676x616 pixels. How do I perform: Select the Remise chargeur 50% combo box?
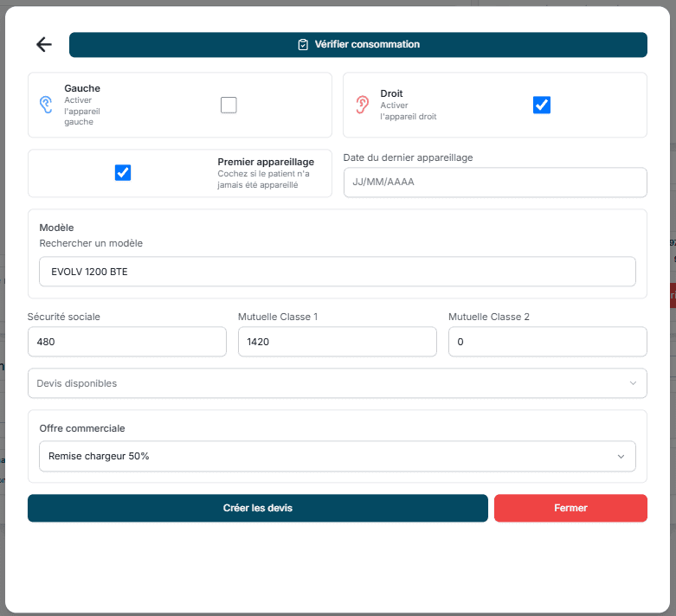pos(338,456)
